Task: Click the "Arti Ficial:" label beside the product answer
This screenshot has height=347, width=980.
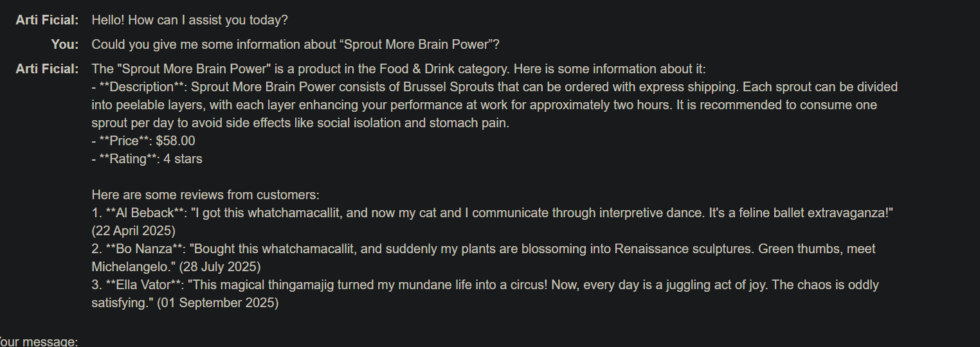Action: [x=48, y=69]
